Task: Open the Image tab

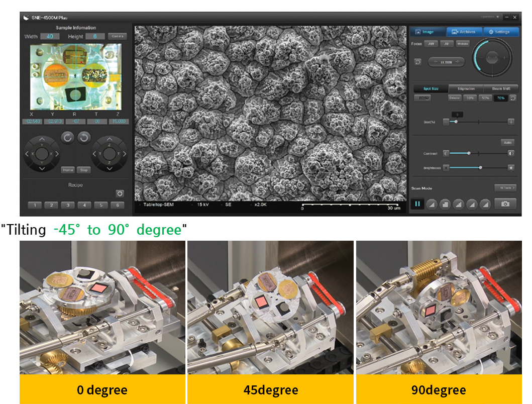Action: pyautogui.click(x=428, y=32)
